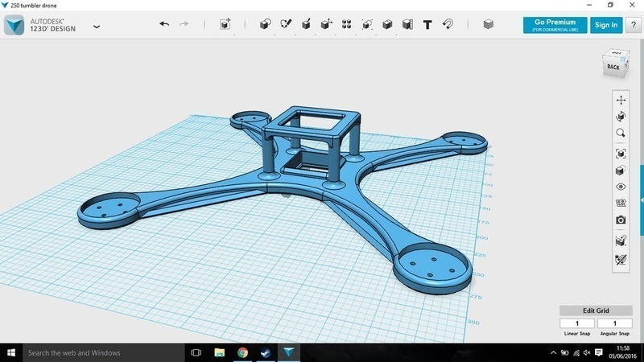Activate the Zoom magnifier tool

[621, 134]
